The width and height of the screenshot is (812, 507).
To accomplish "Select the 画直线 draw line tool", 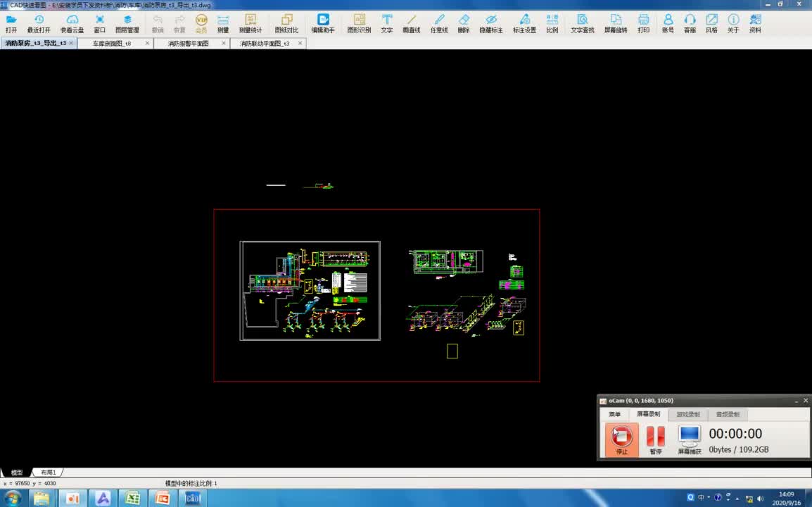I will tap(411, 24).
